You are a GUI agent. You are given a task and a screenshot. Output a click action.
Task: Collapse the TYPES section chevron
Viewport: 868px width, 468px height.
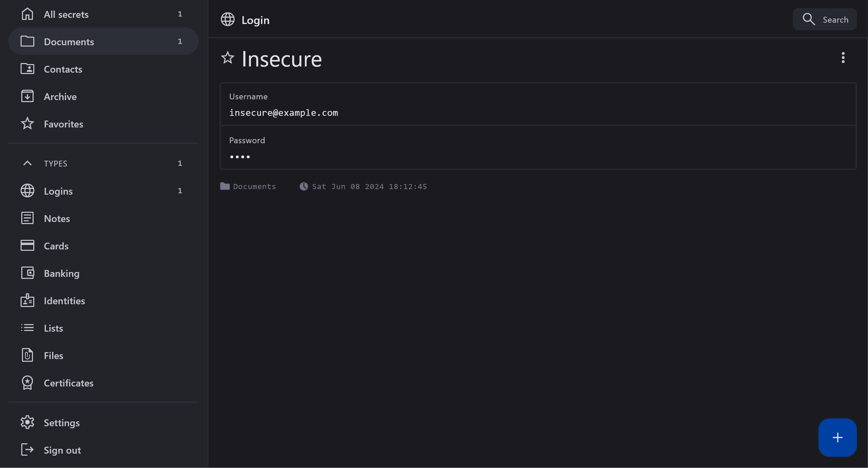pyautogui.click(x=27, y=163)
